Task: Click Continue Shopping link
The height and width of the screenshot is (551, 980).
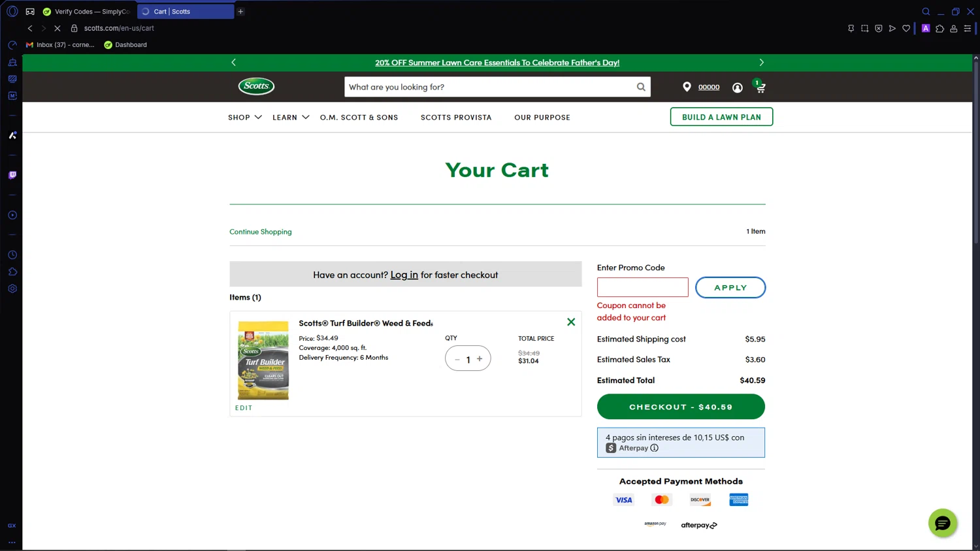Action: [261, 232]
